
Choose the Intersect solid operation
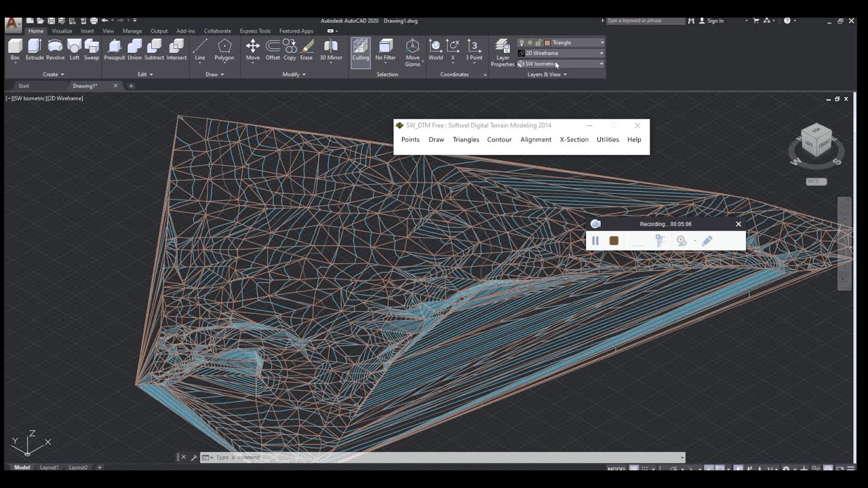[x=177, y=49]
